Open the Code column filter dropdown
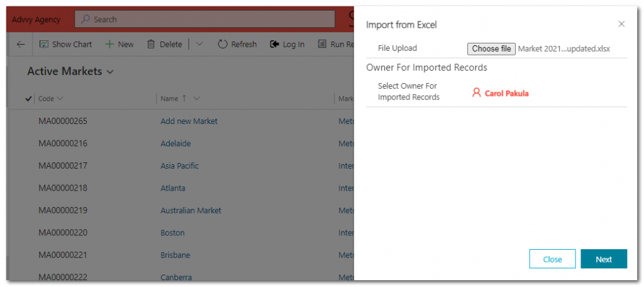Image resolution: width=644 pixels, height=287 pixels. pyautogui.click(x=60, y=99)
